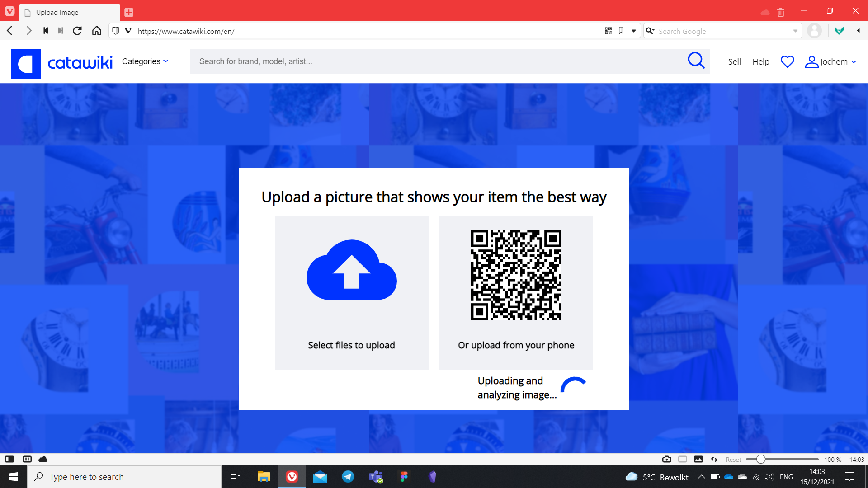Toggle tab tiling in status bar
This screenshot has width=868, height=488.
27,459
